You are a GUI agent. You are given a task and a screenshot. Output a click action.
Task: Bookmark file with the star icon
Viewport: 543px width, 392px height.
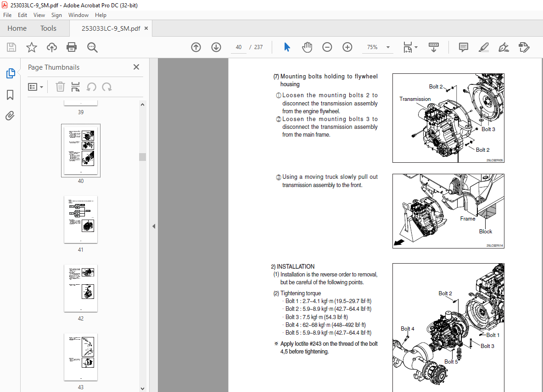tap(31, 47)
